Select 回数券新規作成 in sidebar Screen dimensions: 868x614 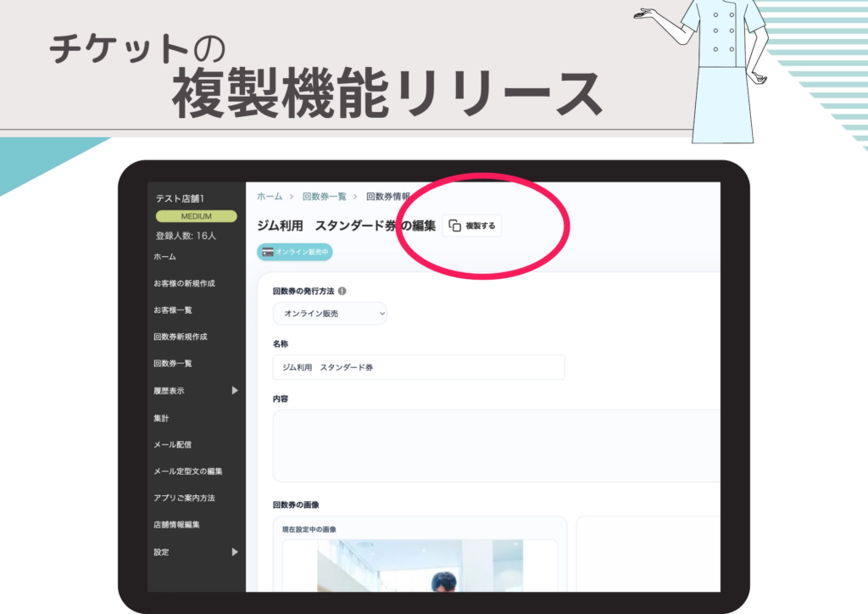click(x=181, y=336)
